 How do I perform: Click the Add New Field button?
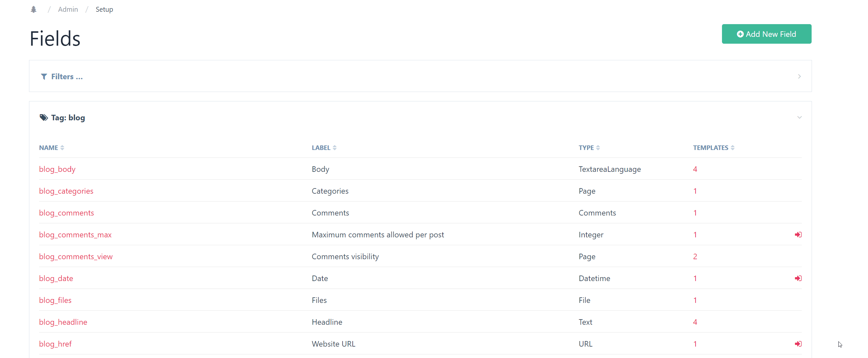(767, 34)
